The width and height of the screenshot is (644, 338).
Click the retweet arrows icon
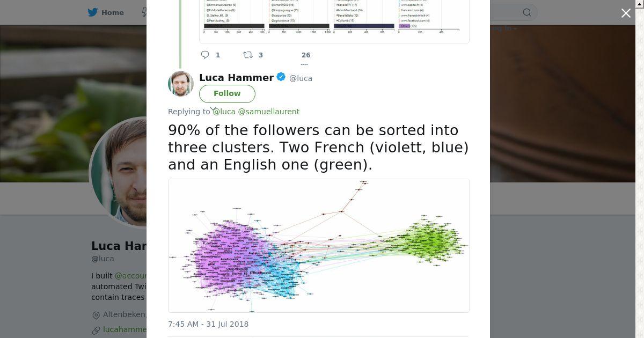coord(247,55)
